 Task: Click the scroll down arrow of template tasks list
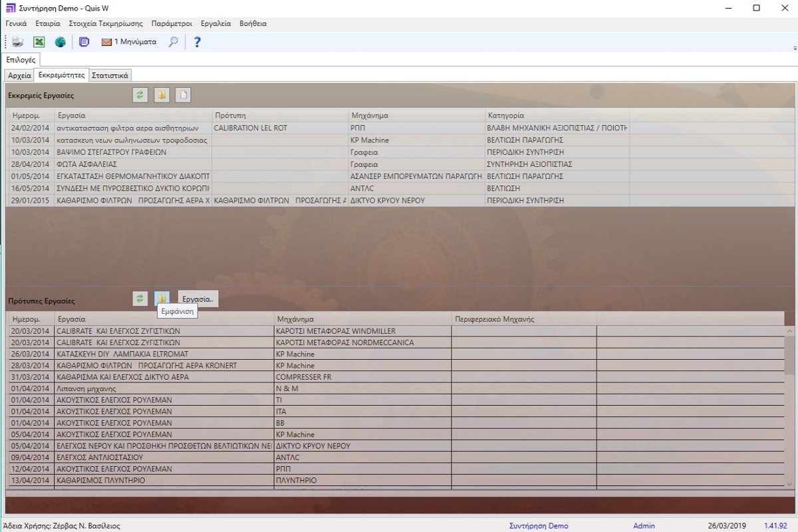click(789, 484)
